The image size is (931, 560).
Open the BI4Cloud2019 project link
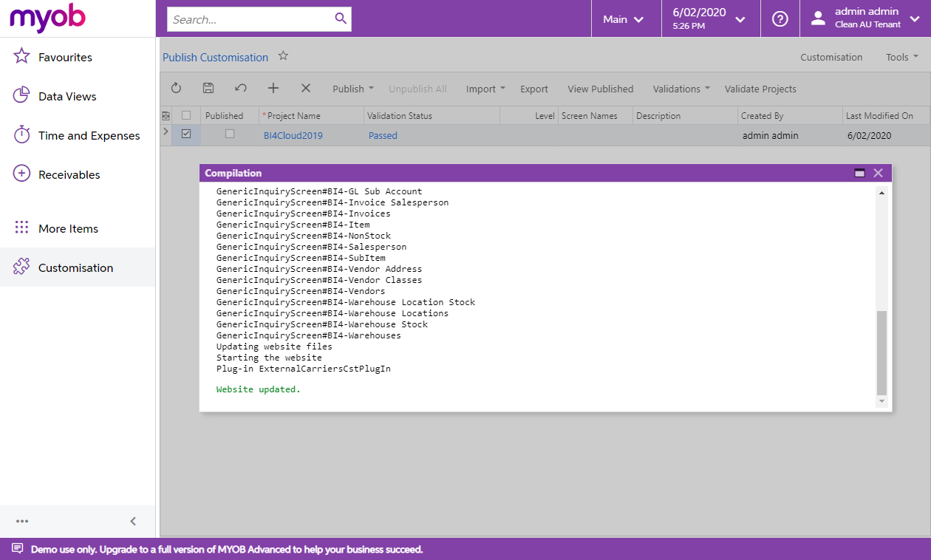click(293, 135)
